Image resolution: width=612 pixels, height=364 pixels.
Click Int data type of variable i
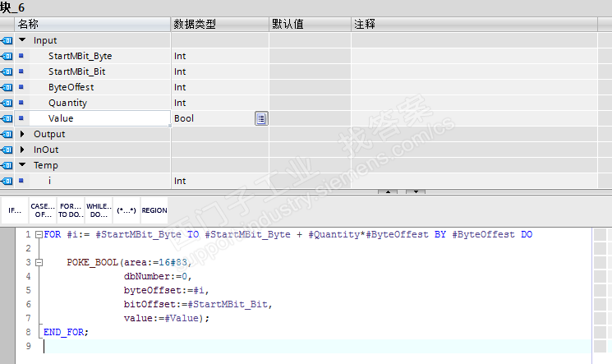click(180, 181)
